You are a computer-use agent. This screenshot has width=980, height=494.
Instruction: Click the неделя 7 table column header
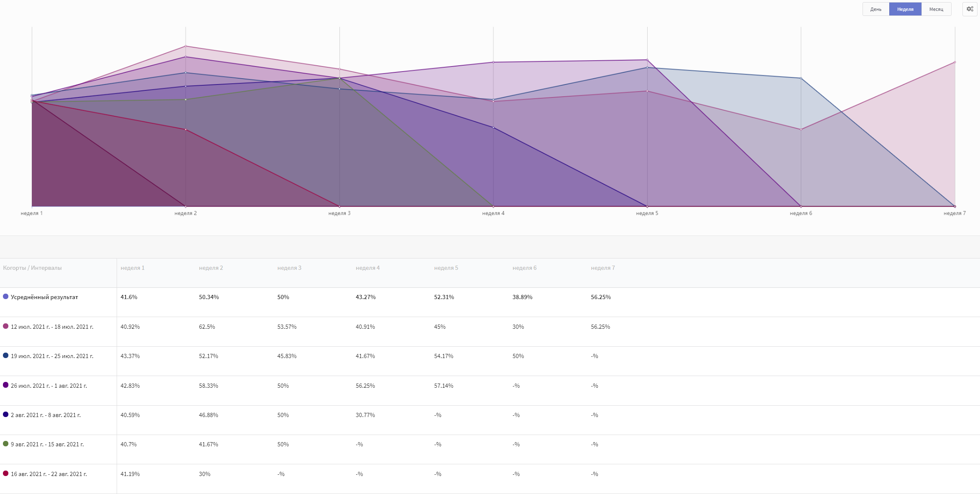(602, 268)
